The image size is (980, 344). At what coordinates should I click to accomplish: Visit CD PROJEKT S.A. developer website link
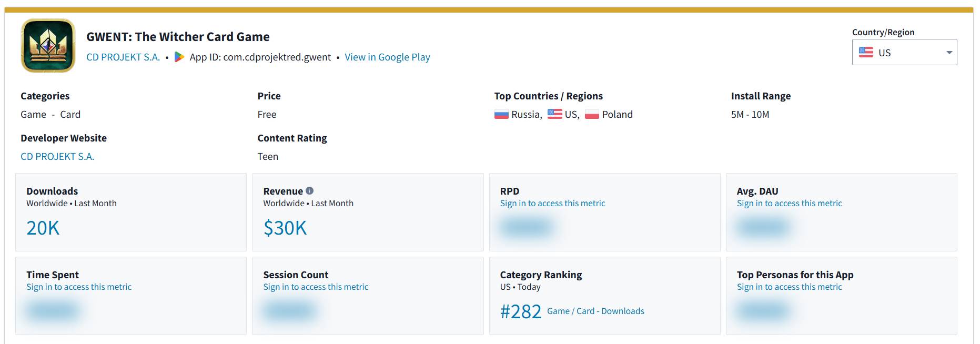pyautogui.click(x=57, y=156)
